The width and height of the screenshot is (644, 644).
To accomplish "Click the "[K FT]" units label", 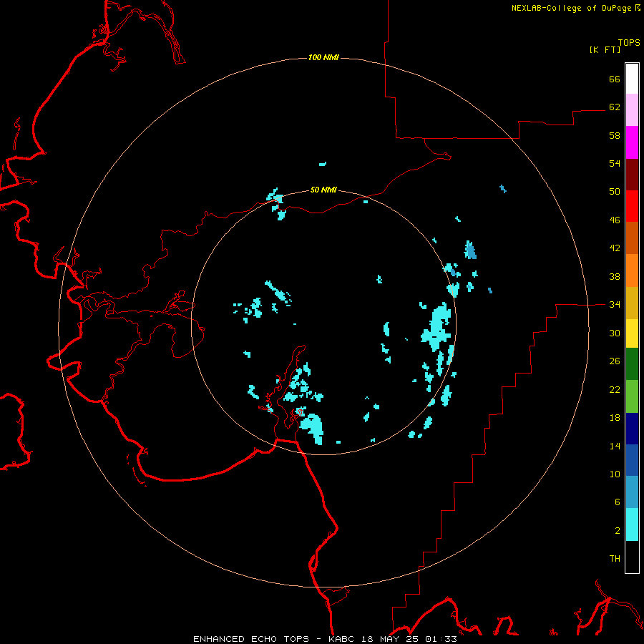I will [605, 50].
